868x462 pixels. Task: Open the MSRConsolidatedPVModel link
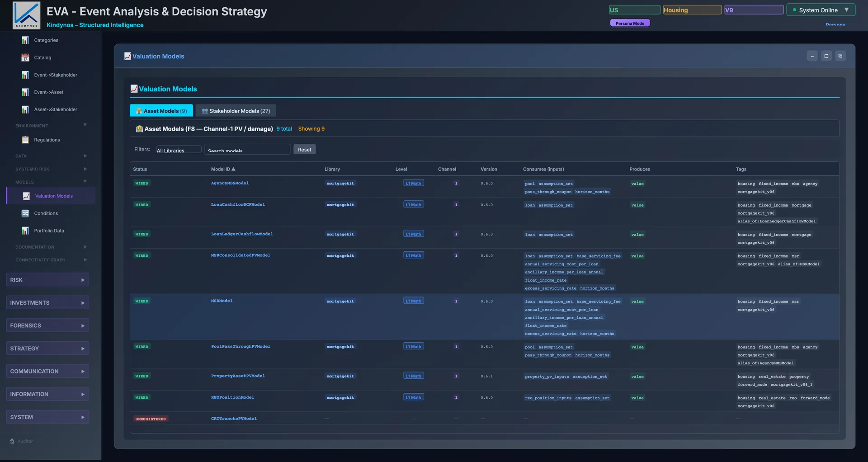click(241, 255)
